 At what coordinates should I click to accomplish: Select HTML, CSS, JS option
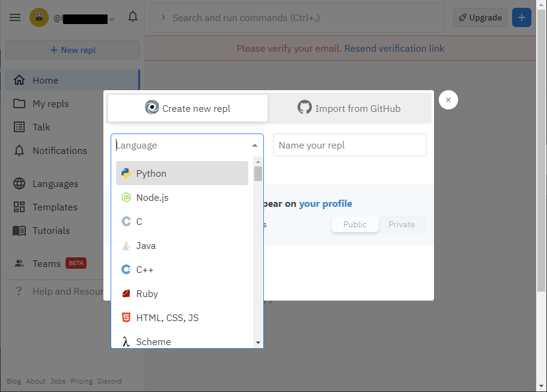click(182, 317)
